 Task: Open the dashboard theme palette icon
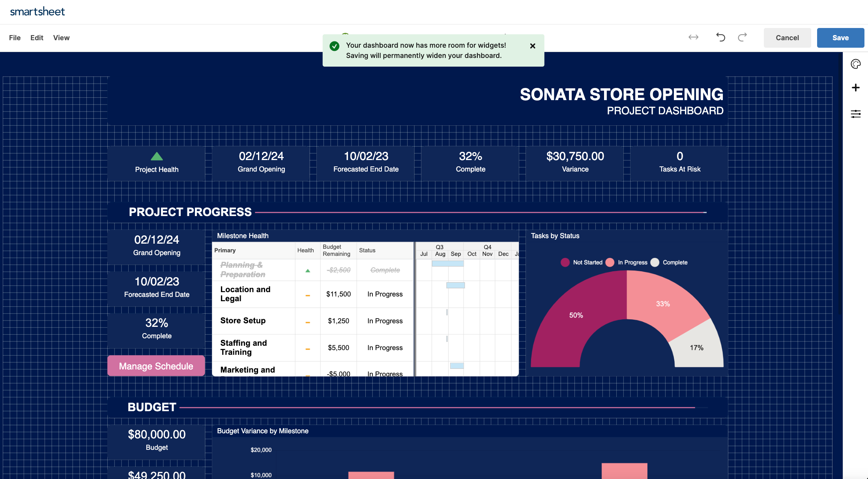click(855, 64)
